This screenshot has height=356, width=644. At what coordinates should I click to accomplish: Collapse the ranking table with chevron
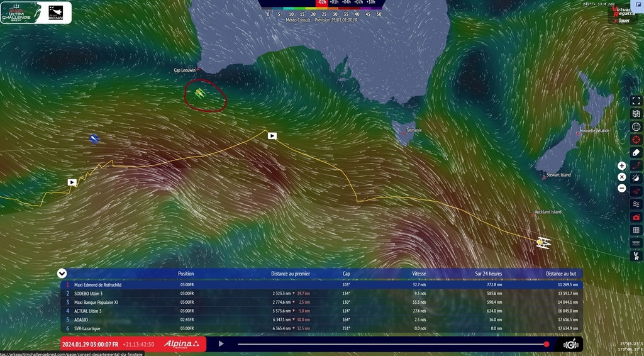click(62, 274)
